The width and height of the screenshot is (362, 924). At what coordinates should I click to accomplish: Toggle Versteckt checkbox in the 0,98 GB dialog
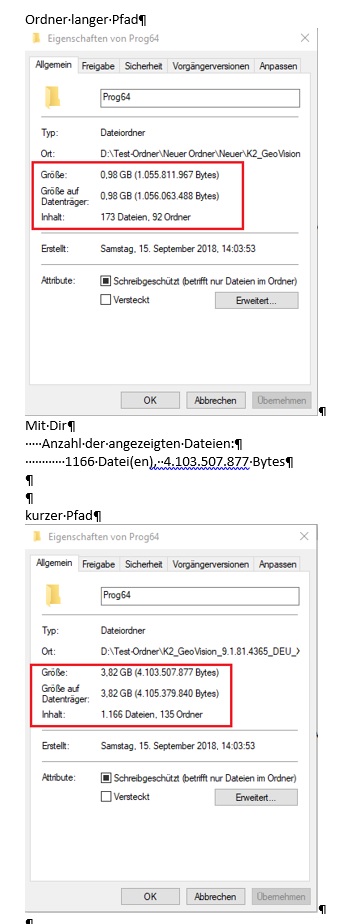click(106, 300)
